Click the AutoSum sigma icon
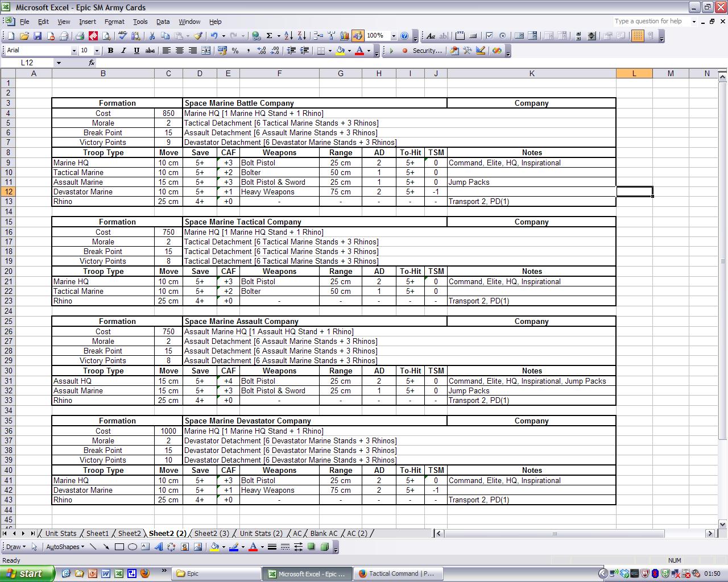The width and height of the screenshot is (728, 582). [269, 36]
